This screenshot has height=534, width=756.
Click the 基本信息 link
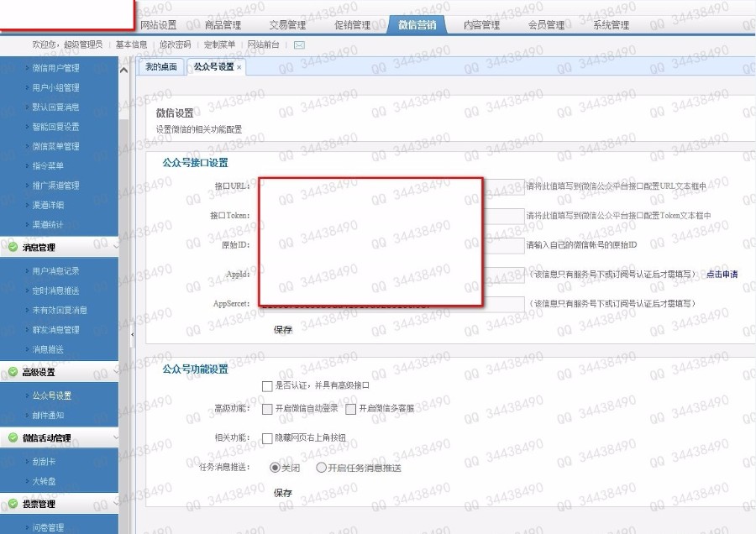[131, 44]
